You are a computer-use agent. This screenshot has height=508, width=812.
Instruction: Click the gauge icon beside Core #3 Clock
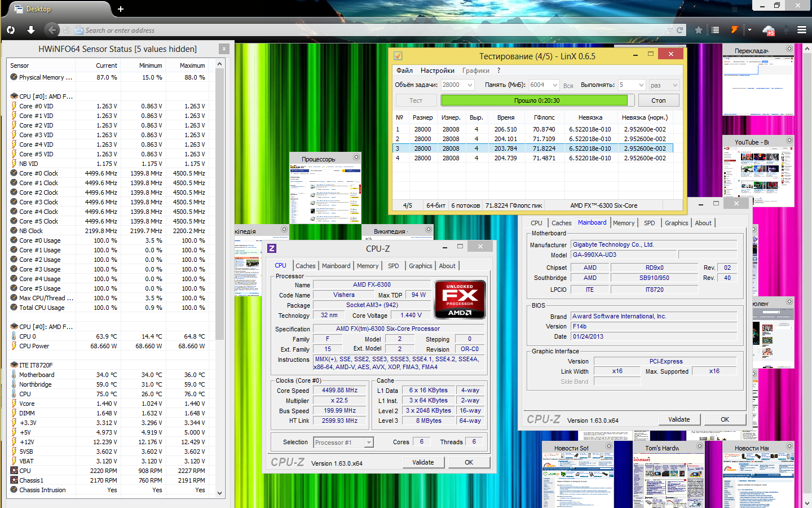14,202
